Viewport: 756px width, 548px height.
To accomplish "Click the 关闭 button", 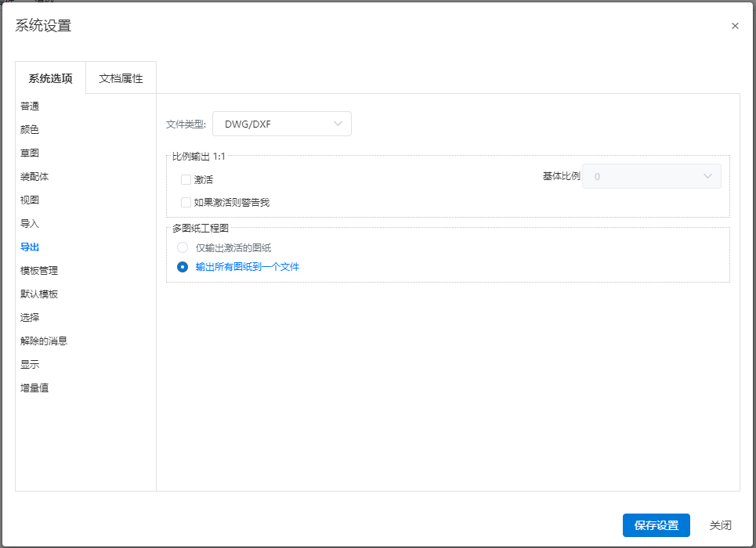I will [x=720, y=525].
